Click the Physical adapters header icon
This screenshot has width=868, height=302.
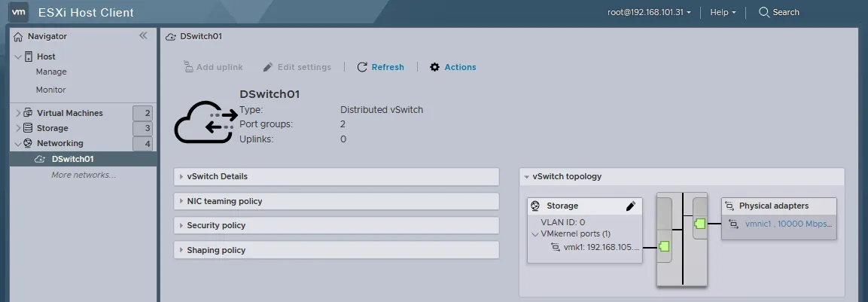[729, 206]
